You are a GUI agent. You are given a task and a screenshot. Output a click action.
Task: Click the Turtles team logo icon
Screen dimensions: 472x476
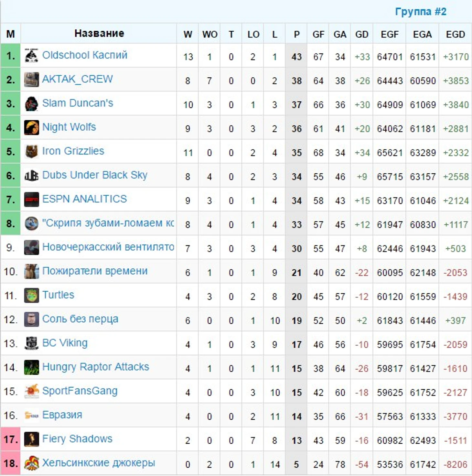pos(31,295)
